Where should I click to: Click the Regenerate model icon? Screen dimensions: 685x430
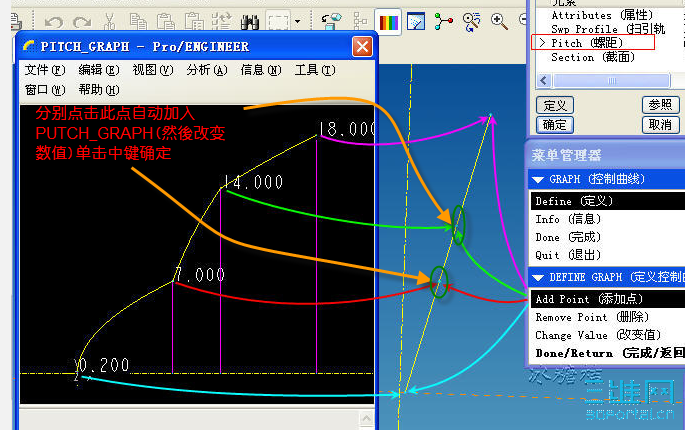[222, 21]
